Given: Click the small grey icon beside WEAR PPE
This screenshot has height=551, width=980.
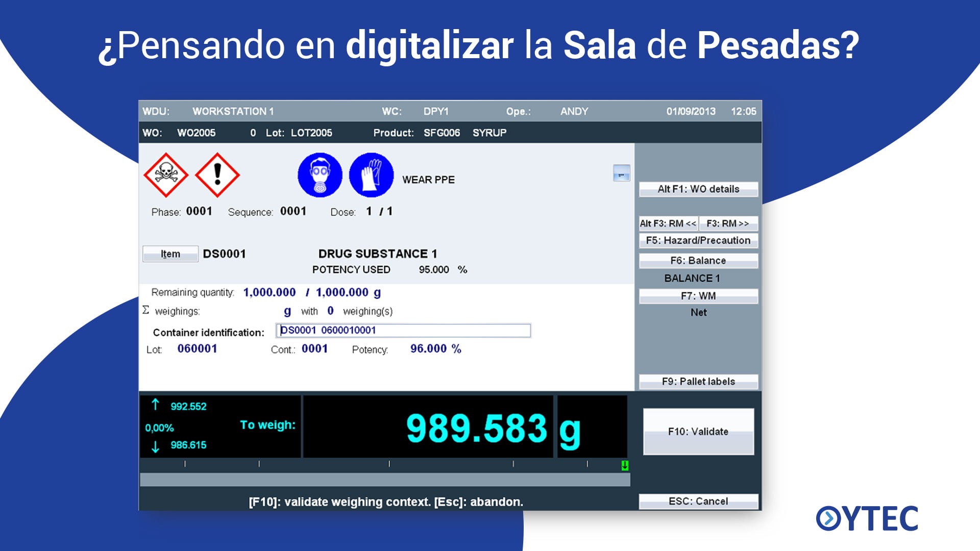Looking at the screenshot, I should coord(621,173).
